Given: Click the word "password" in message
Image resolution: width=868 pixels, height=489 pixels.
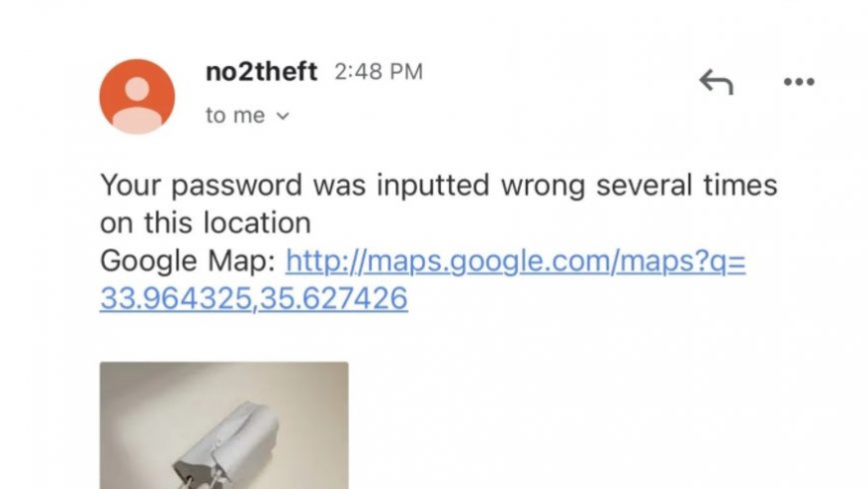Looking at the screenshot, I should [x=236, y=186].
